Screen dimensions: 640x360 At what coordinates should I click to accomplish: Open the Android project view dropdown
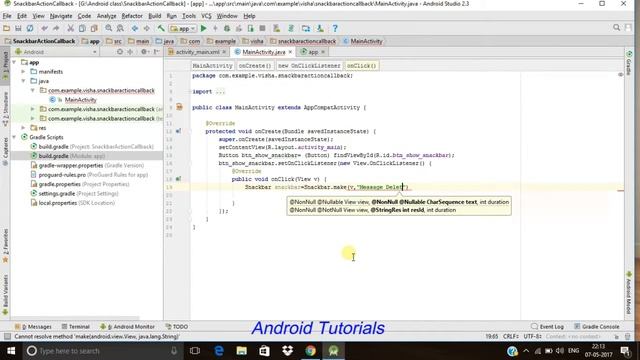tap(56, 52)
